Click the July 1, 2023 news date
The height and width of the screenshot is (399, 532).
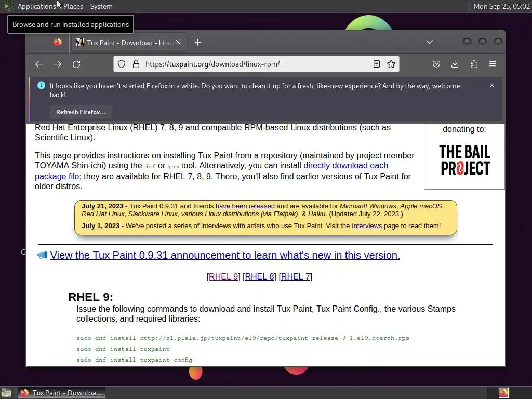point(100,226)
